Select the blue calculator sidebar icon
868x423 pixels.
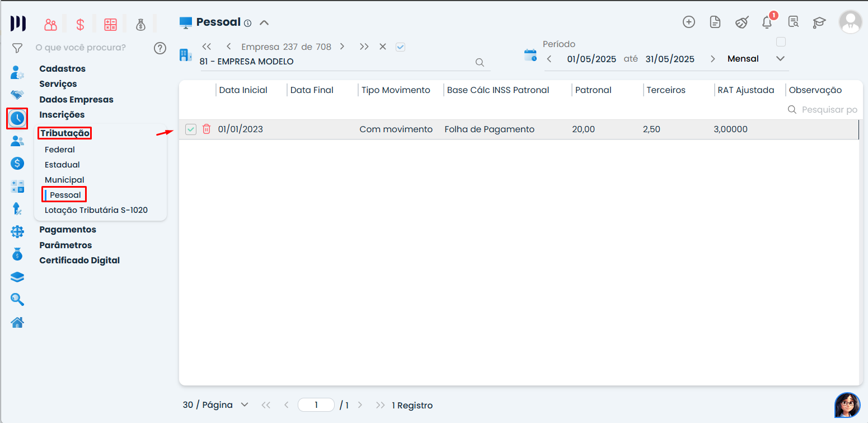click(x=17, y=187)
